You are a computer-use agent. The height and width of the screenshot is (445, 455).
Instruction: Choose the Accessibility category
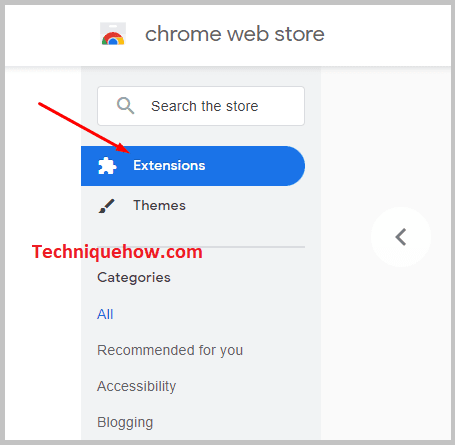[x=136, y=386]
